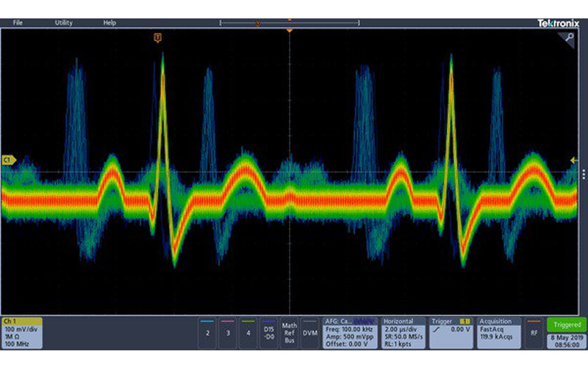Turn on channel 4
Viewport: 588px width, 368px height.
tap(248, 333)
